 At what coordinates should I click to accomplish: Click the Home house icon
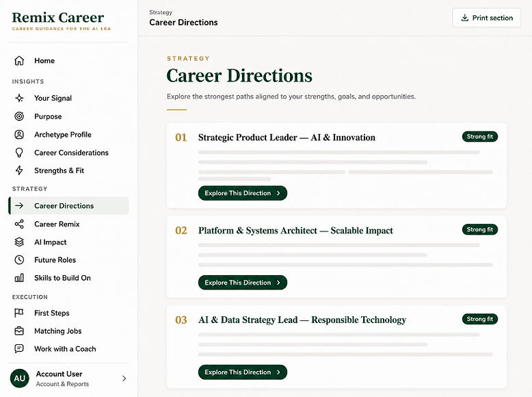(x=19, y=61)
